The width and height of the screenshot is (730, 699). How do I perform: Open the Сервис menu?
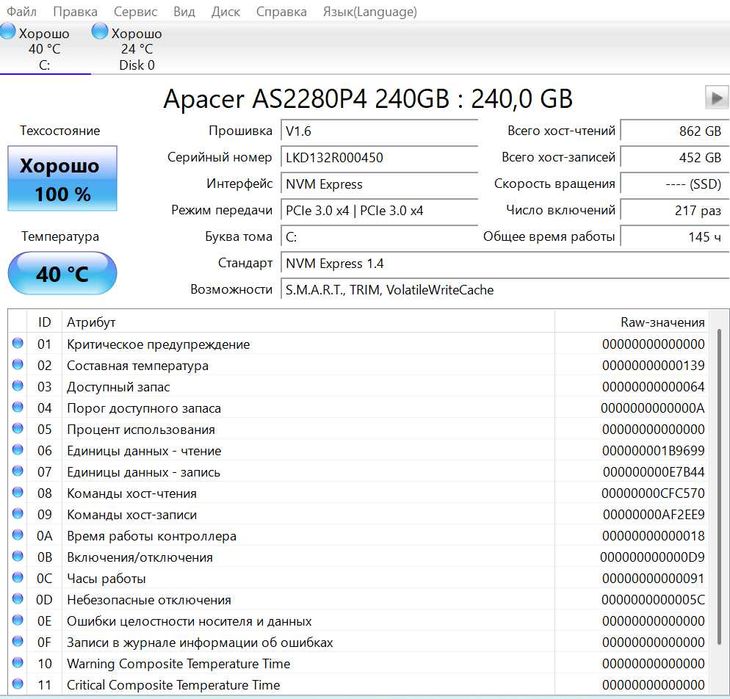click(x=135, y=12)
